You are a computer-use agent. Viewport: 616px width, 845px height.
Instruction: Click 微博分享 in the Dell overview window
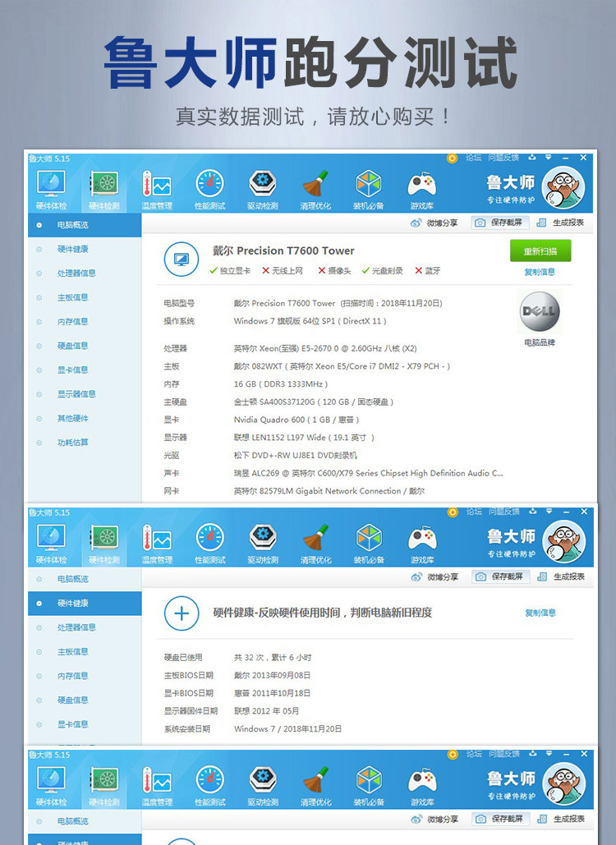pyautogui.click(x=434, y=223)
